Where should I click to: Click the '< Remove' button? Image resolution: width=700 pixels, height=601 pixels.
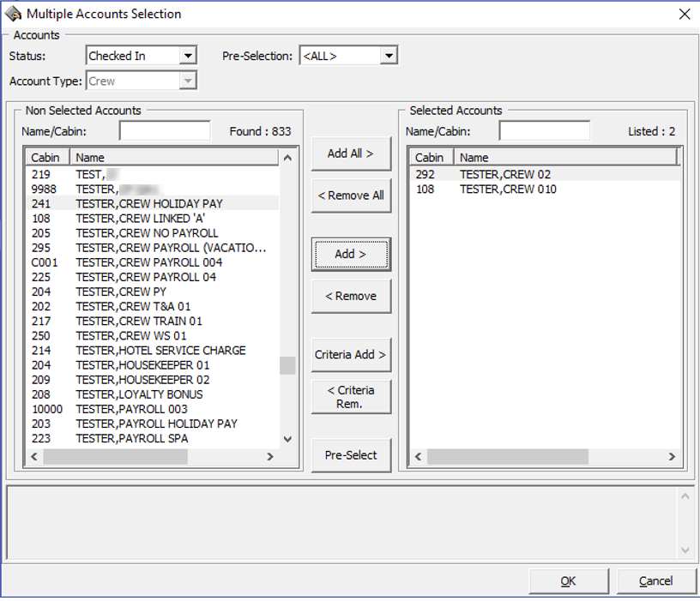(351, 296)
